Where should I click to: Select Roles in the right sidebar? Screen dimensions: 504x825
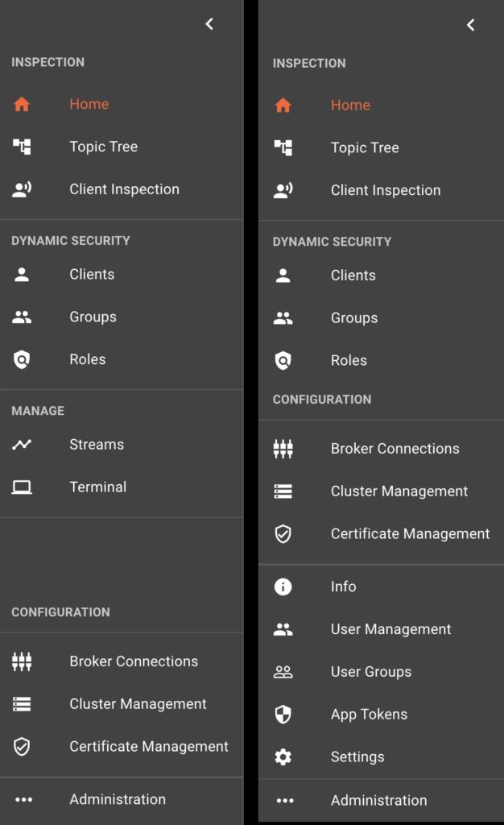pos(349,361)
